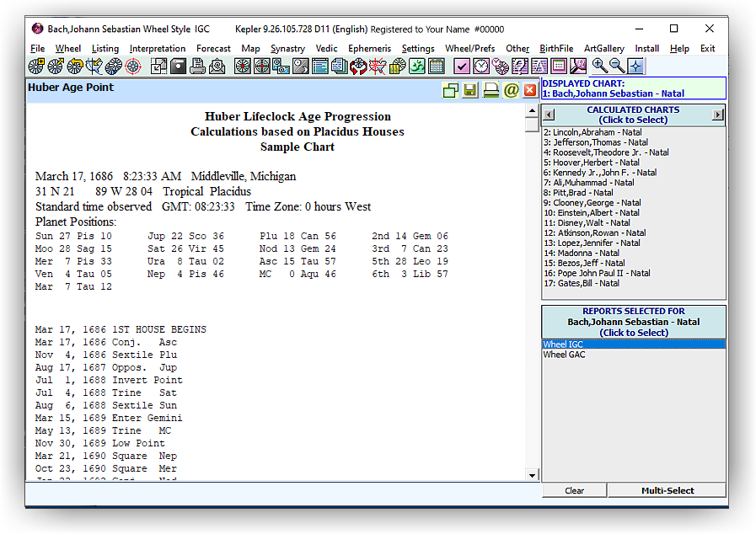Viewport: 756px width, 534px height.
Task: Print the Huber Age Point report
Action: [x=491, y=90]
